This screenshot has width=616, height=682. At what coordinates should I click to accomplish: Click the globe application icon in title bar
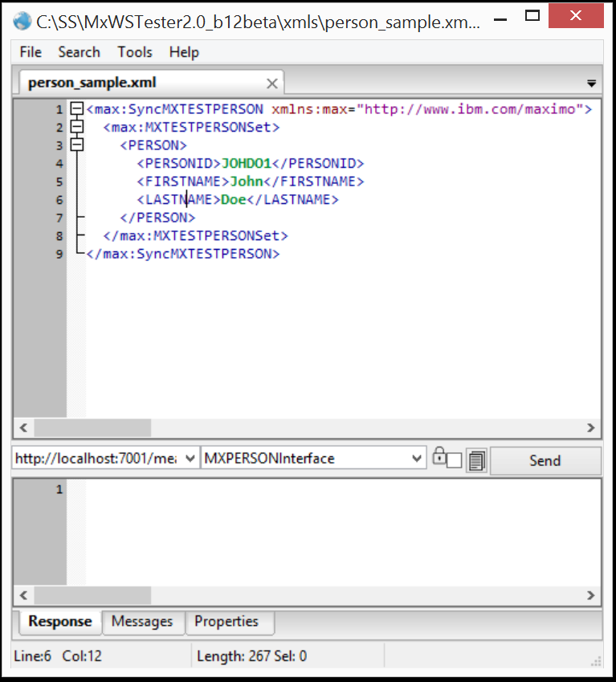22,22
